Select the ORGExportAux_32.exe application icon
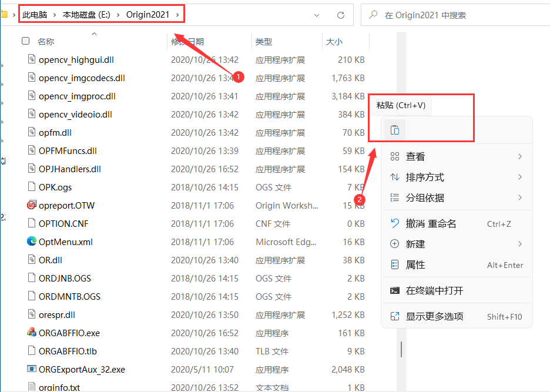Viewport: 550px width, 392px height. point(32,369)
